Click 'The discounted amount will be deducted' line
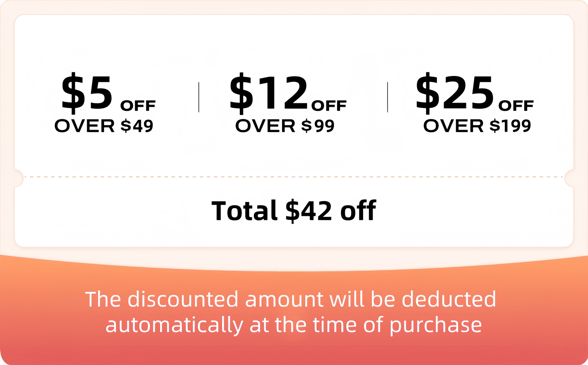The width and height of the screenshot is (588, 365). (x=291, y=299)
